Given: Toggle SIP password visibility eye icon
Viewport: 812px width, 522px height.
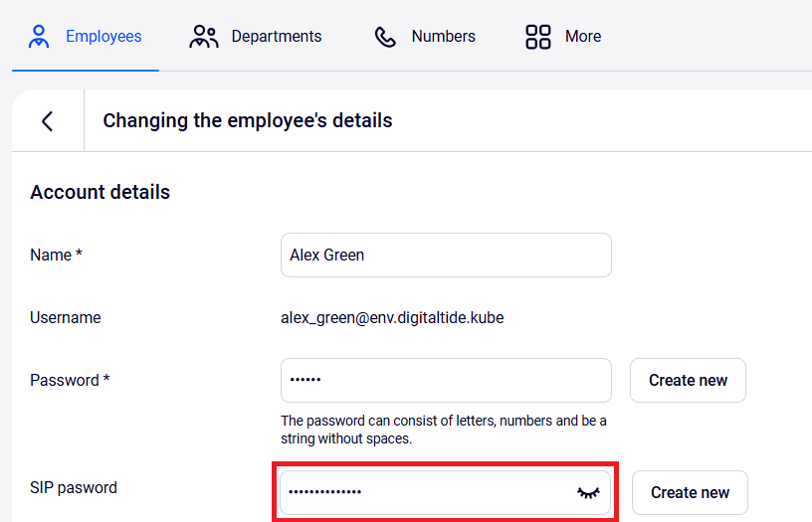Looking at the screenshot, I should pos(589,492).
